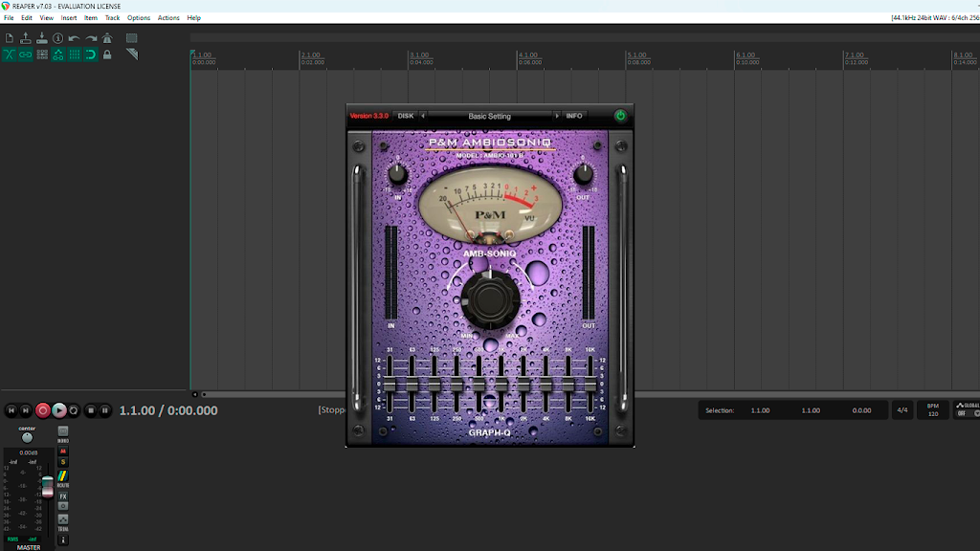The image size is (980, 551).
Task: Open the Basic Setting preset name field
Action: click(489, 116)
